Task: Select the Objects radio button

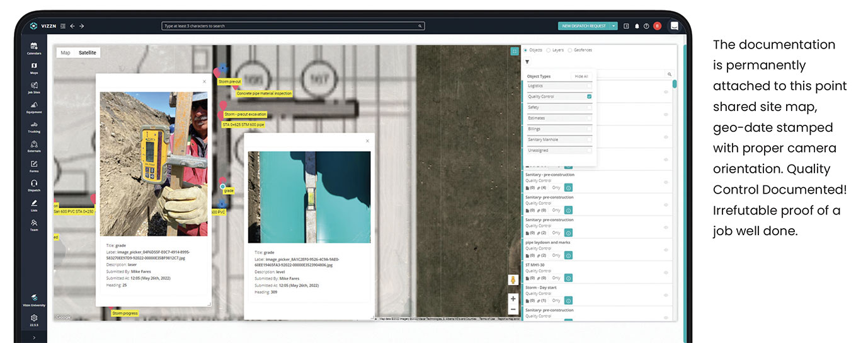Action: [526, 50]
